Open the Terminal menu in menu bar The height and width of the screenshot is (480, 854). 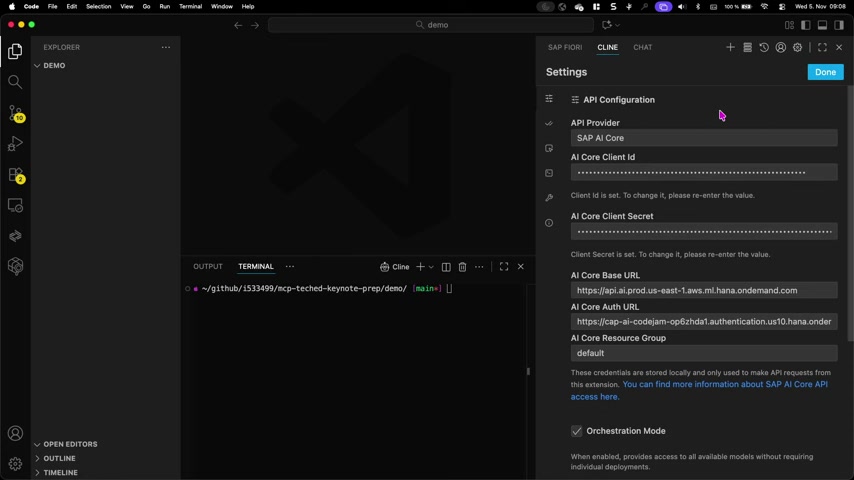191,7
